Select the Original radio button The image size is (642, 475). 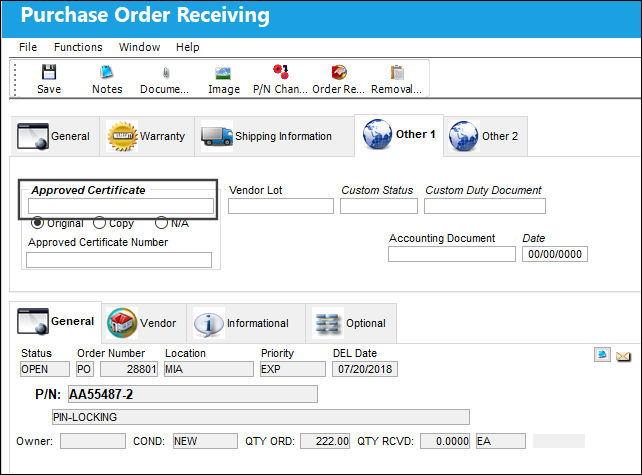(37, 223)
